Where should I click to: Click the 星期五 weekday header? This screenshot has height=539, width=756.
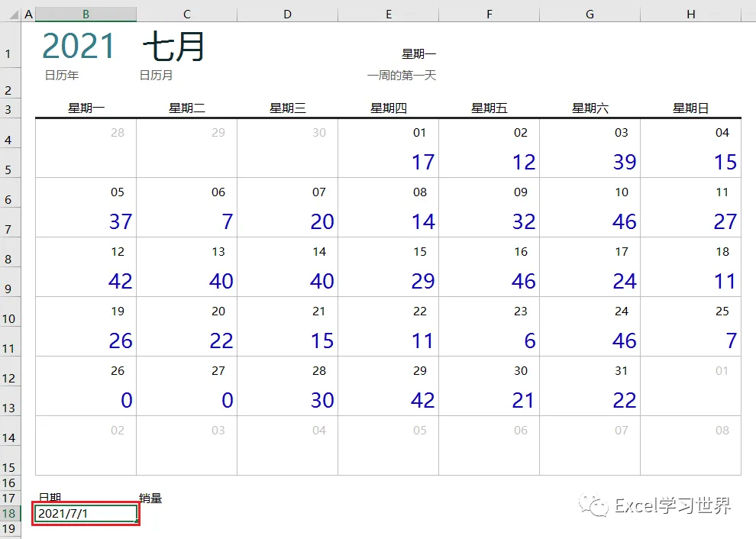(x=489, y=108)
